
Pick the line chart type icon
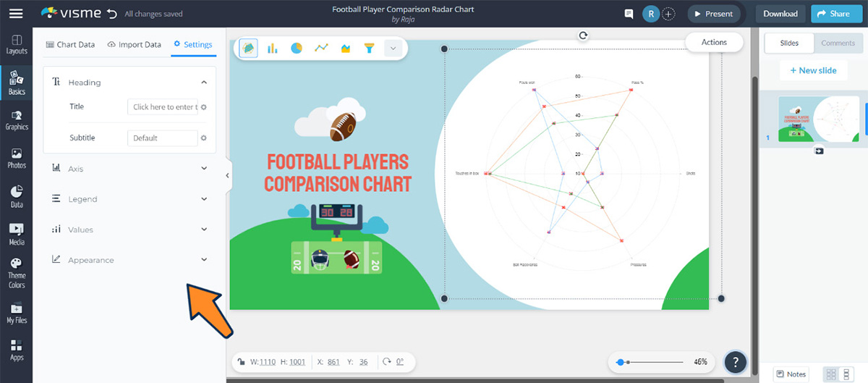tap(321, 49)
